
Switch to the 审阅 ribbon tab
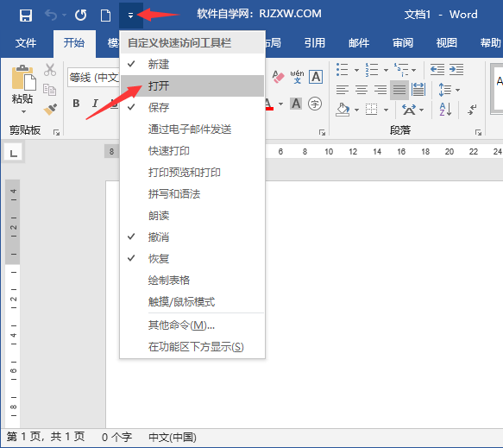pyautogui.click(x=403, y=42)
